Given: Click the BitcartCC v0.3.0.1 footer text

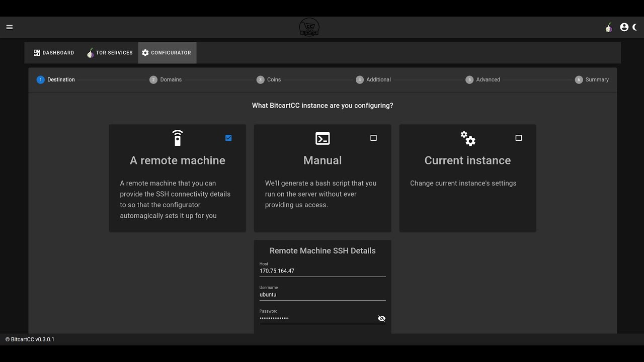Looking at the screenshot, I should pos(30,339).
